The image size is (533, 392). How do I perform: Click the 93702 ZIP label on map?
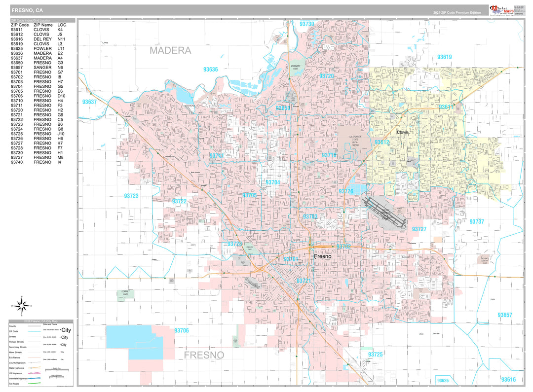click(343, 247)
